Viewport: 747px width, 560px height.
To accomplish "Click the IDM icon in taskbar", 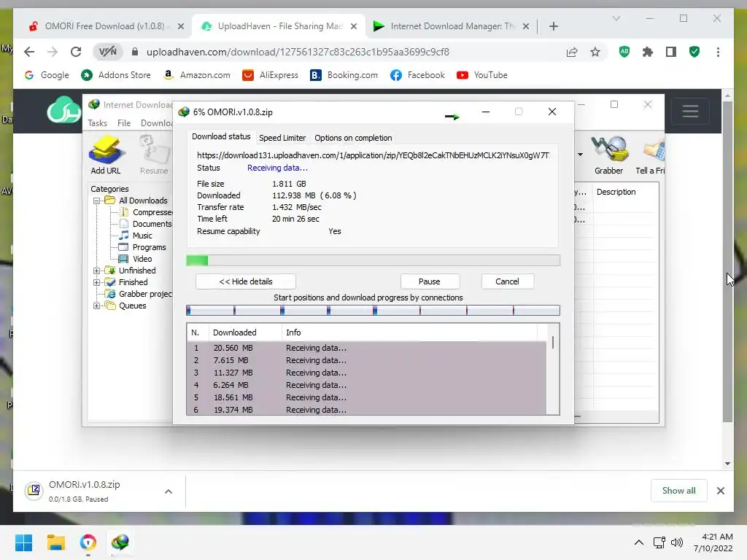I will (x=120, y=542).
